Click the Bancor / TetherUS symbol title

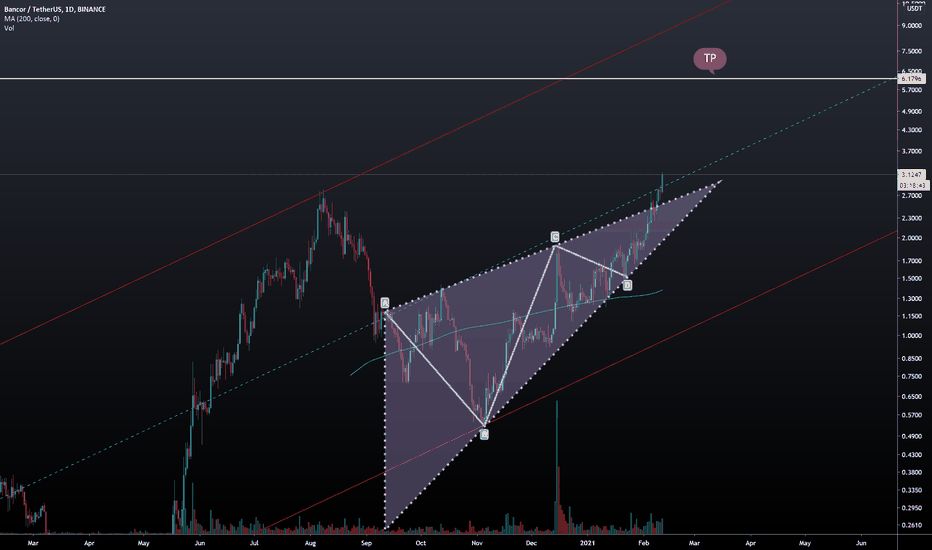[x=55, y=10]
